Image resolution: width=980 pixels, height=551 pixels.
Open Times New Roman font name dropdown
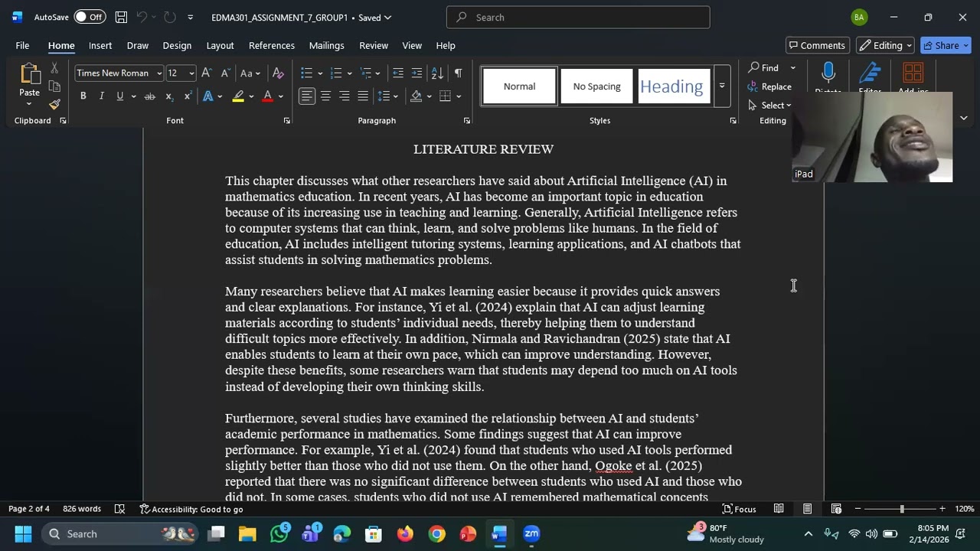[159, 73]
